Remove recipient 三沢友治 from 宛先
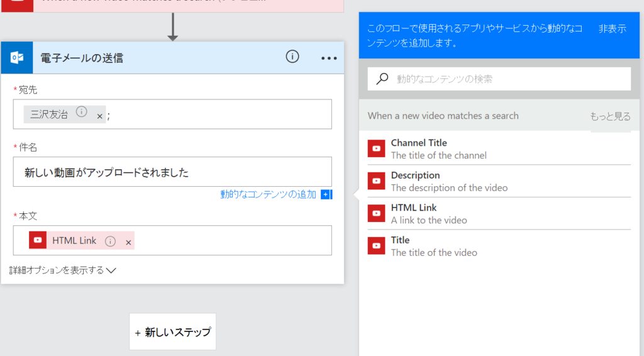 (x=99, y=116)
